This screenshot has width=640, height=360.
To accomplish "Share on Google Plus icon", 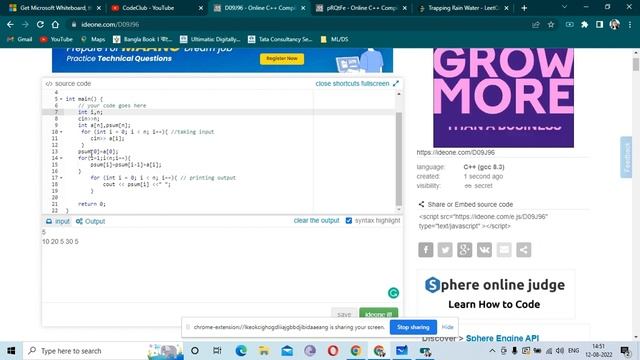I will (x=464, y=250).
